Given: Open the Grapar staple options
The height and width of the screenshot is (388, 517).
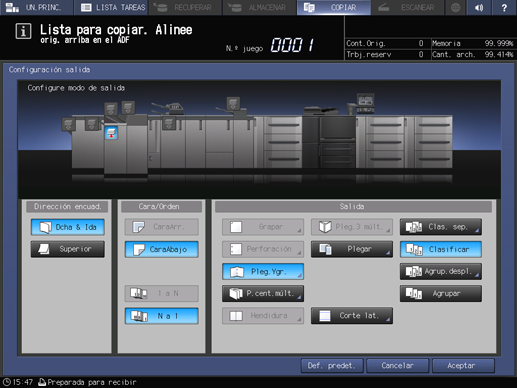Looking at the screenshot, I should tap(263, 227).
